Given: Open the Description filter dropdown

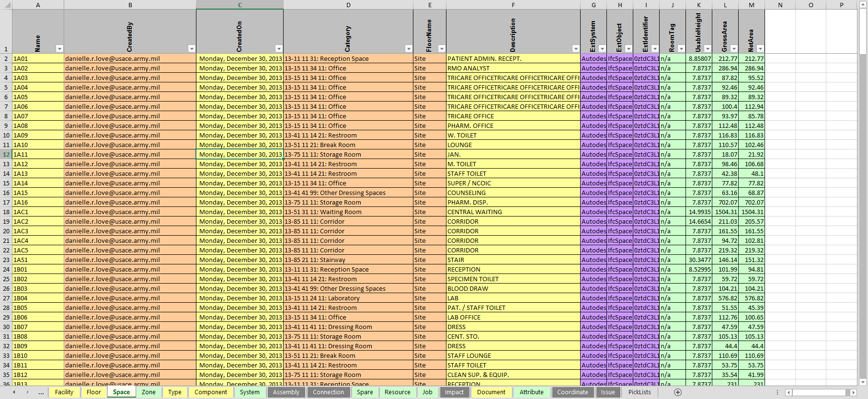Looking at the screenshot, I should click(576, 49).
